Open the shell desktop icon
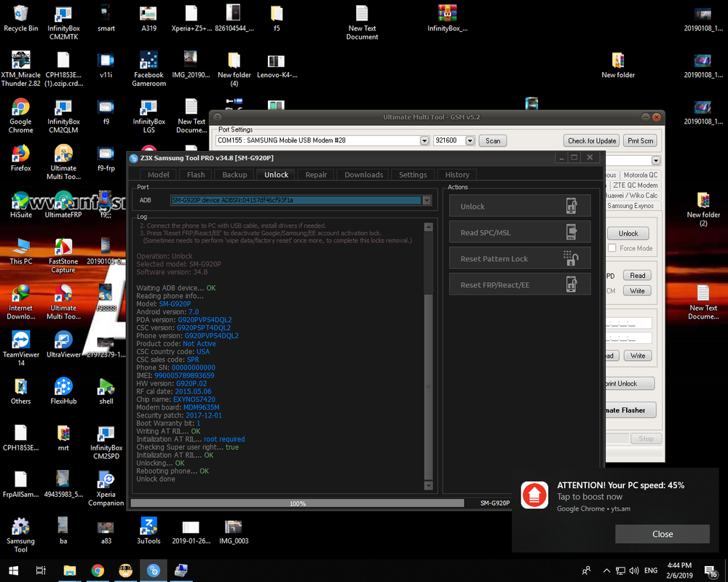 pos(106,391)
